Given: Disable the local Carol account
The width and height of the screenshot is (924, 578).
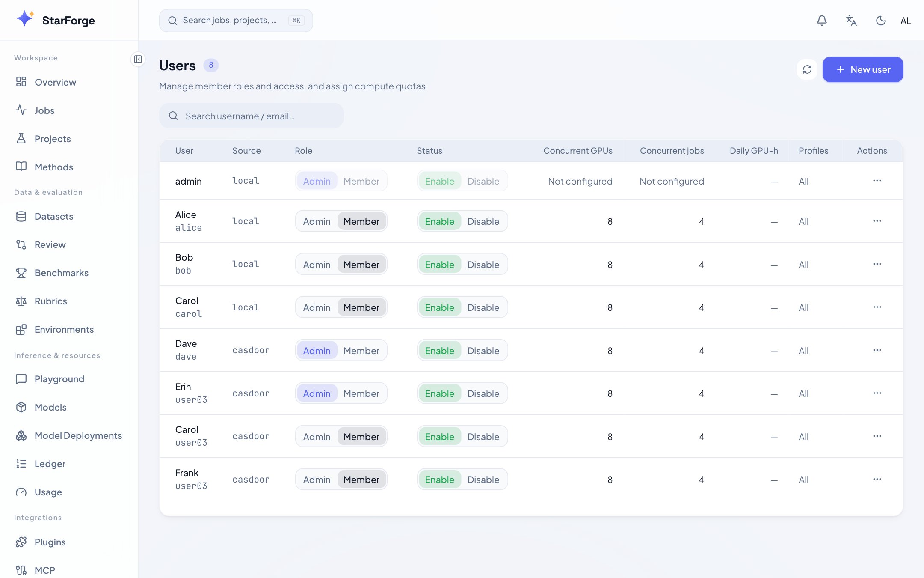Looking at the screenshot, I should tap(483, 307).
